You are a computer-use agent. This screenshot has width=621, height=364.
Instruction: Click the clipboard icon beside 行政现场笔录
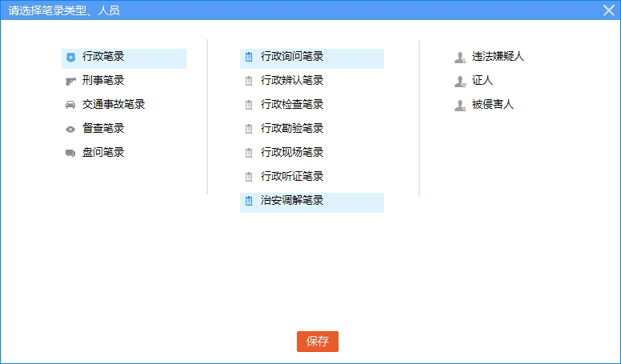click(x=249, y=153)
